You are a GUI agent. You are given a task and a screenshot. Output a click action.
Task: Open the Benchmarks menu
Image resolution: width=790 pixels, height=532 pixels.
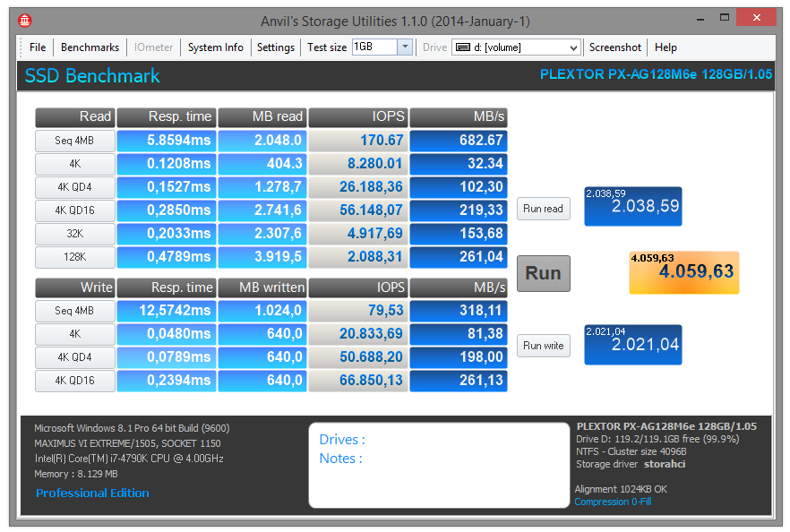tap(90, 47)
